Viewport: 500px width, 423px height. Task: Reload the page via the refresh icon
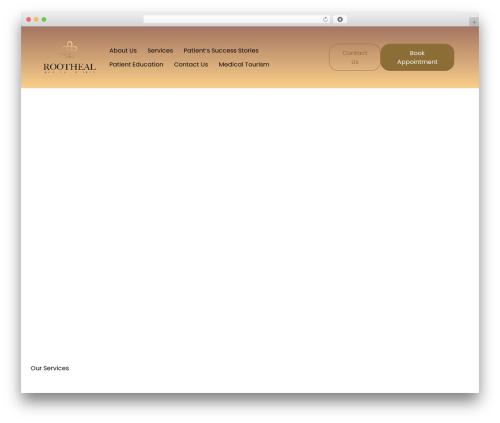click(x=325, y=20)
